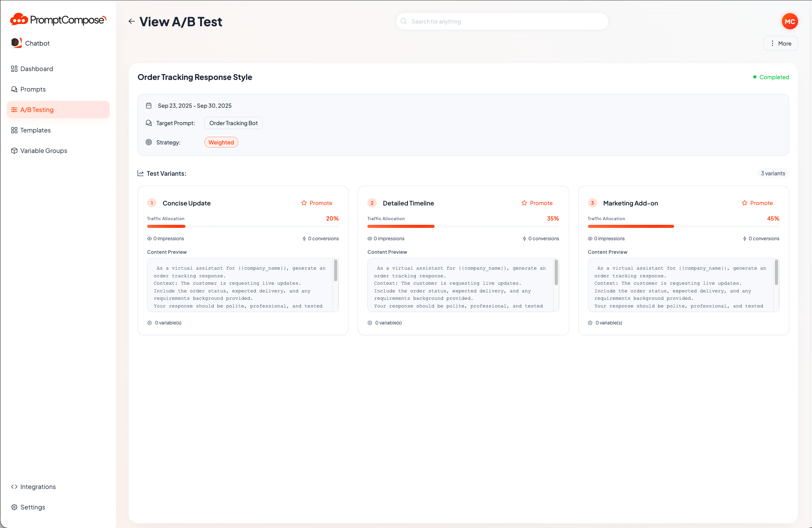Open the MC profile avatar

click(x=790, y=21)
